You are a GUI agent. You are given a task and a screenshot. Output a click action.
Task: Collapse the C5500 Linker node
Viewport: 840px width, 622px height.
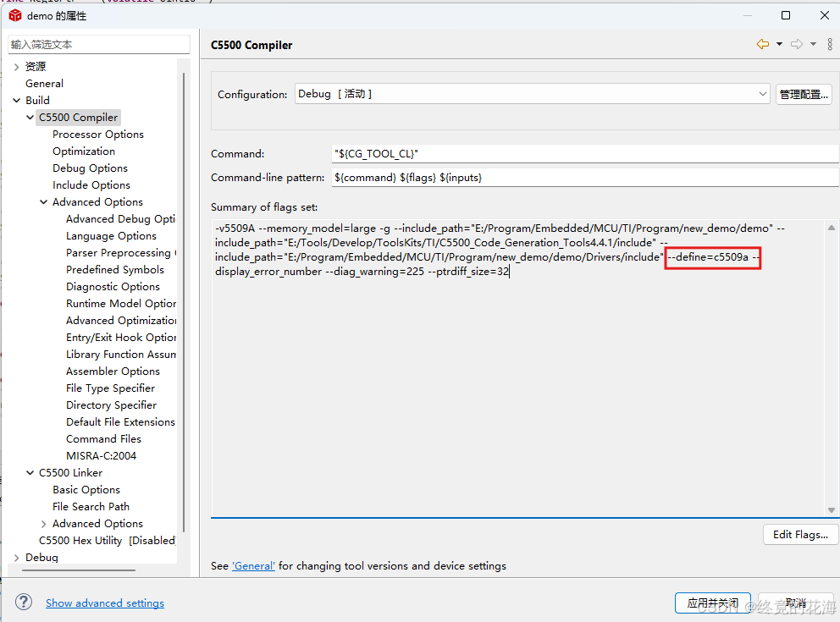(x=30, y=473)
